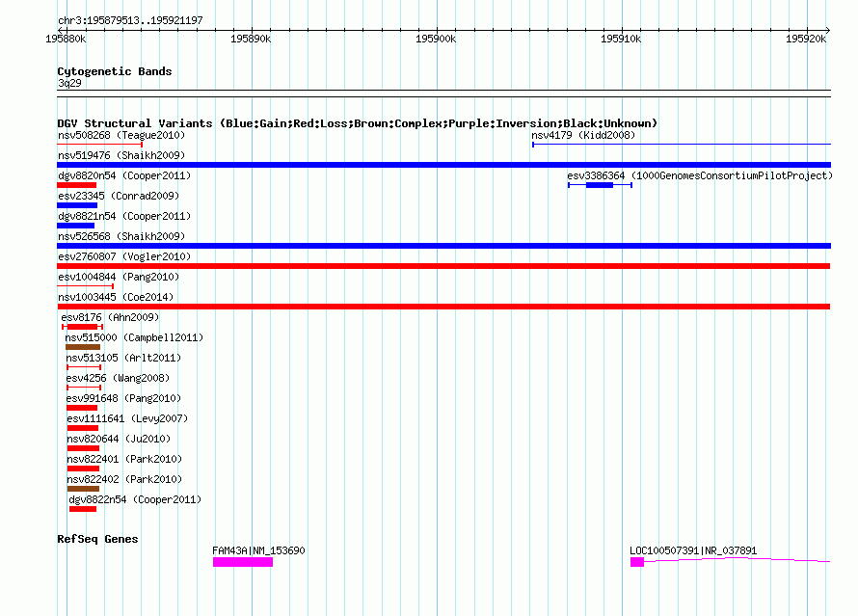This screenshot has height=616, width=858.
Task: Select the dgv8822n54 (Cooper2011) label
Action: click(x=135, y=499)
